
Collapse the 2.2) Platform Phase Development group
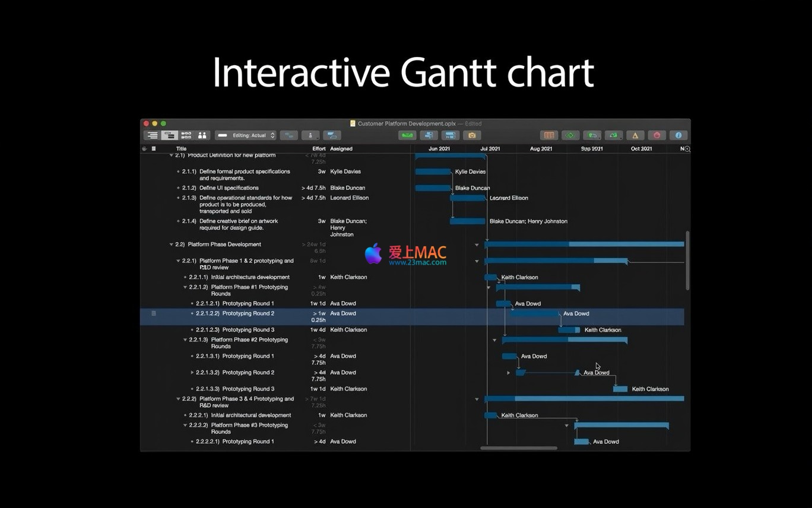(x=172, y=245)
